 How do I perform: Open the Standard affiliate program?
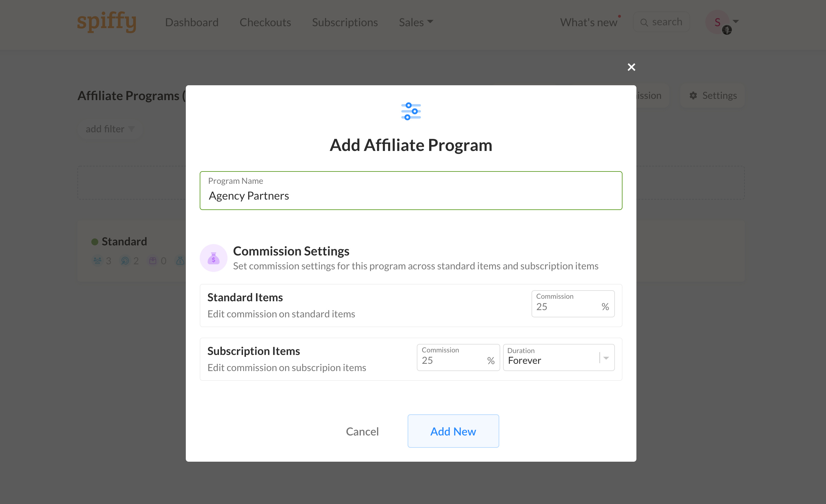(124, 241)
